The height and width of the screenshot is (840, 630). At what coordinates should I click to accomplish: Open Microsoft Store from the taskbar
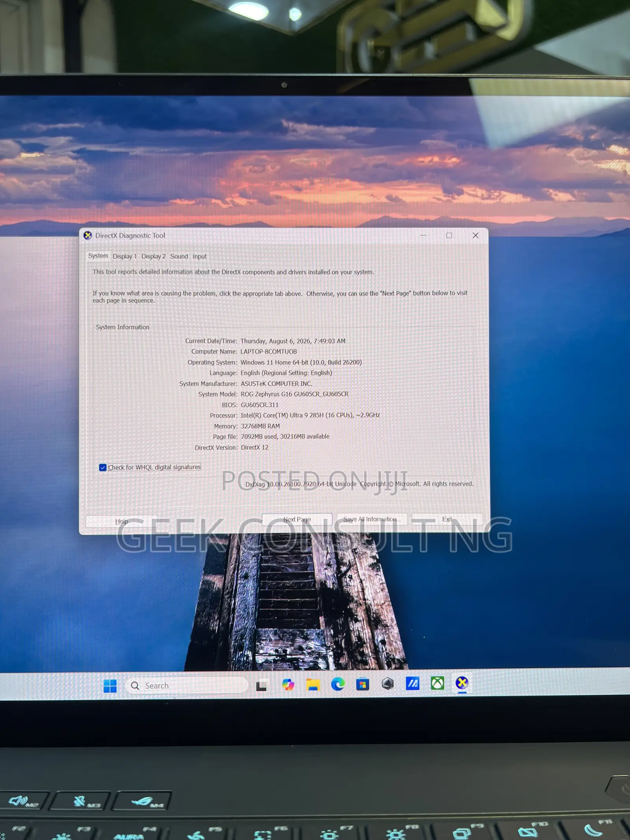point(363,685)
